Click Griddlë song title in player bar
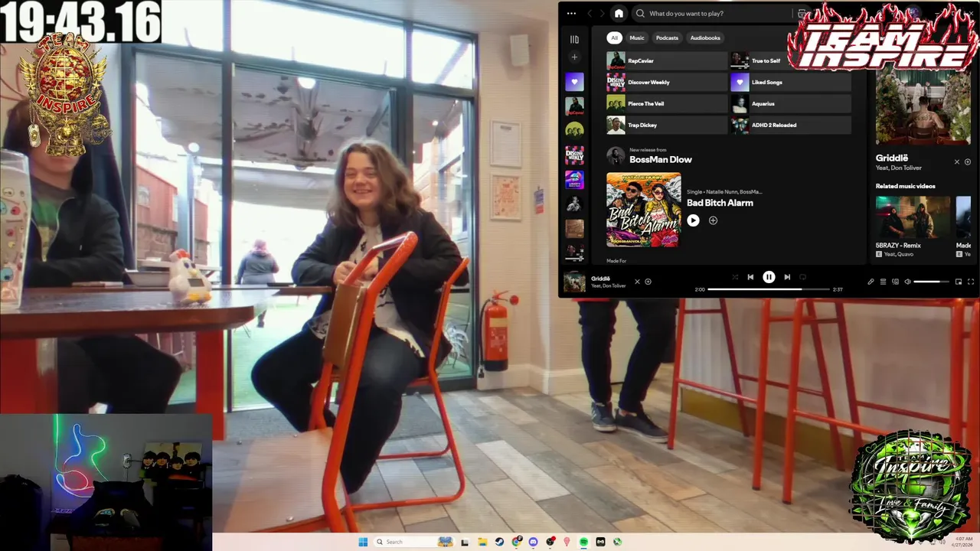This screenshot has height=551, width=980. point(600,279)
